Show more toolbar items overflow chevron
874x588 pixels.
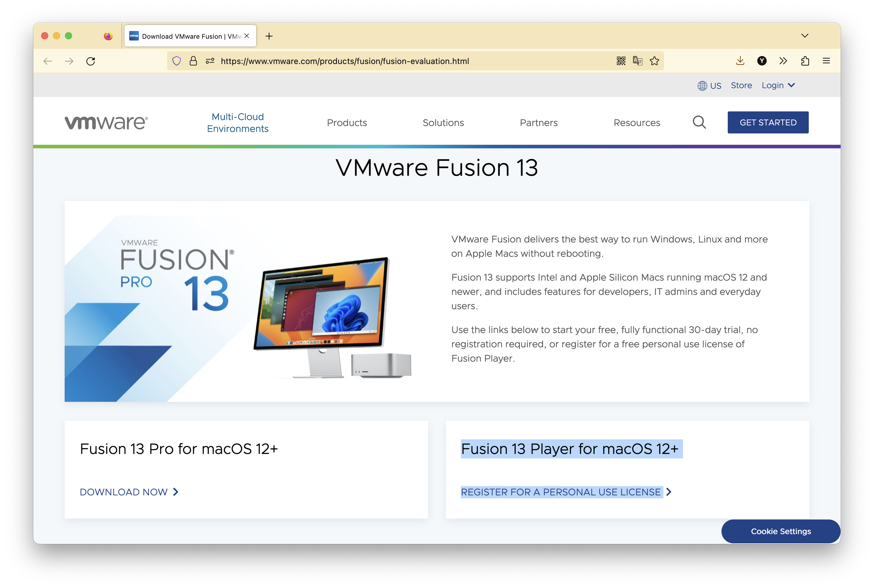pos(783,61)
